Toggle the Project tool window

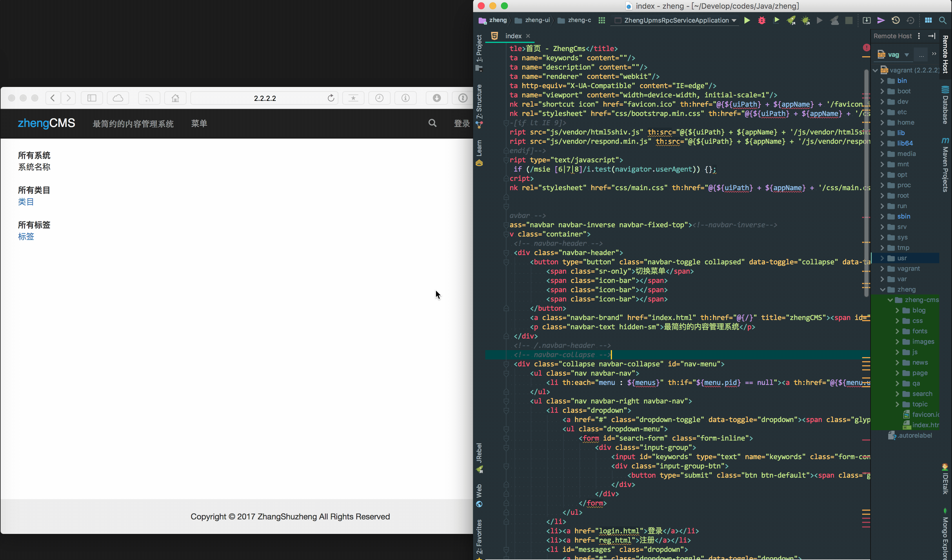click(x=479, y=52)
